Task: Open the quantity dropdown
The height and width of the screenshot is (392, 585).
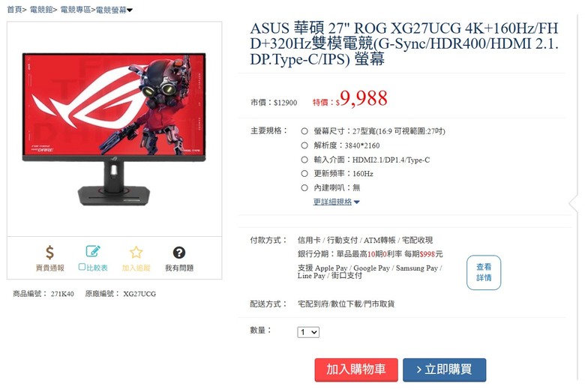Action: [308, 332]
